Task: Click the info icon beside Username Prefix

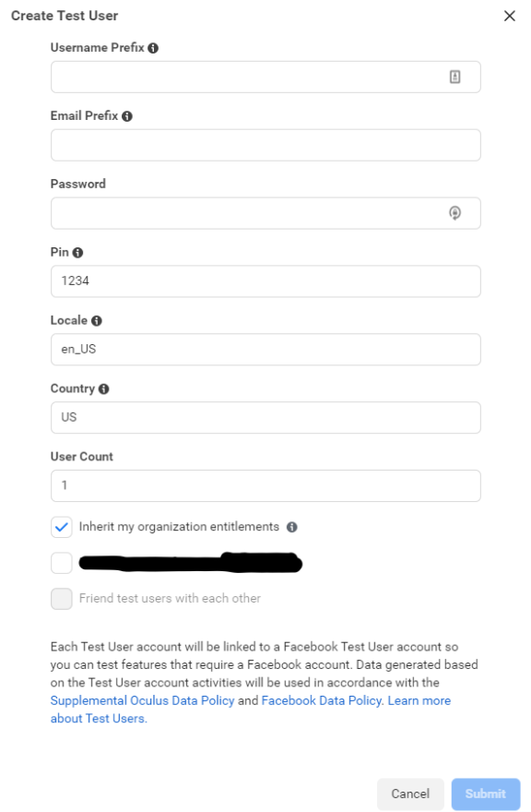Action: [x=153, y=48]
